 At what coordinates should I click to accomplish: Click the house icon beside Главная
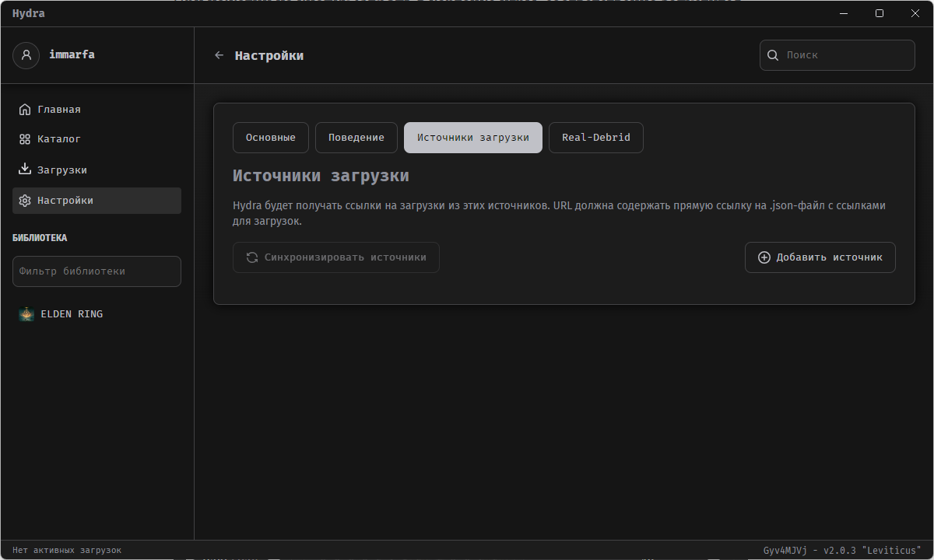point(25,110)
